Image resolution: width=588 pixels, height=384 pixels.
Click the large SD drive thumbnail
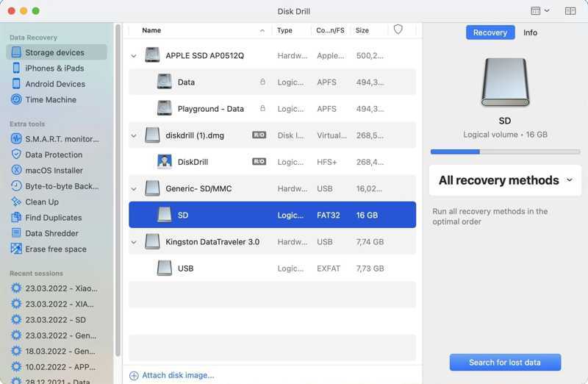505,82
